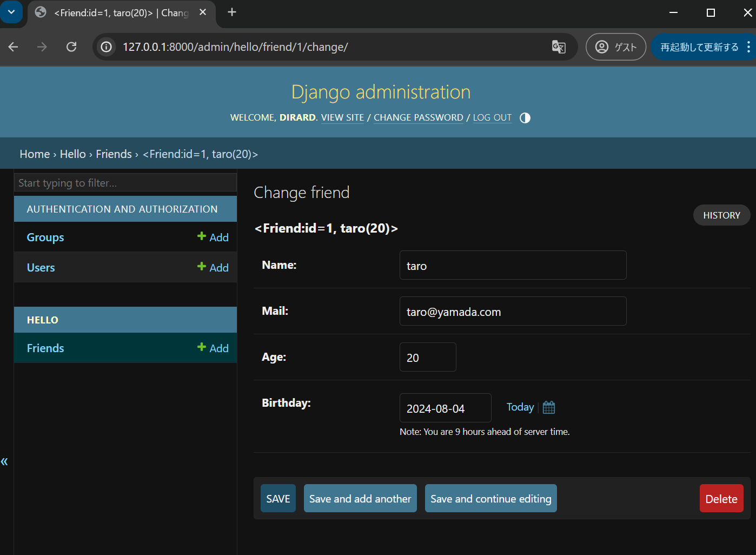Click the VIEW SITE link
Image resolution: width=756 pixels, height=555 pixels.
point(342,117)
